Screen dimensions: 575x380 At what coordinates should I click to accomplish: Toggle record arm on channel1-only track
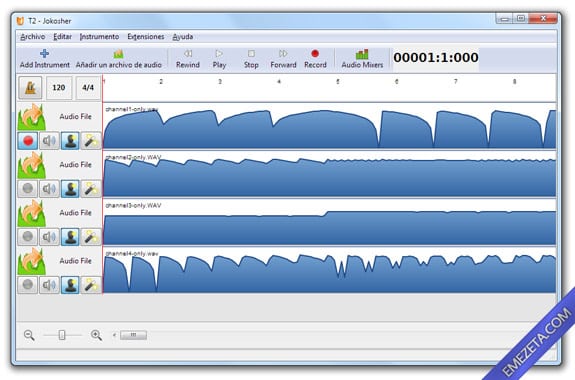(28, 141)
